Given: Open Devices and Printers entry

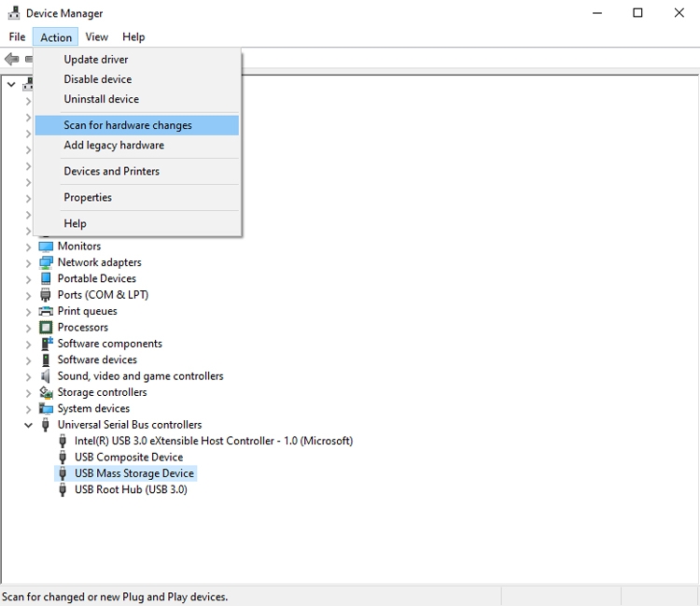Looking at the screenshot, I should tap(137, 171).
